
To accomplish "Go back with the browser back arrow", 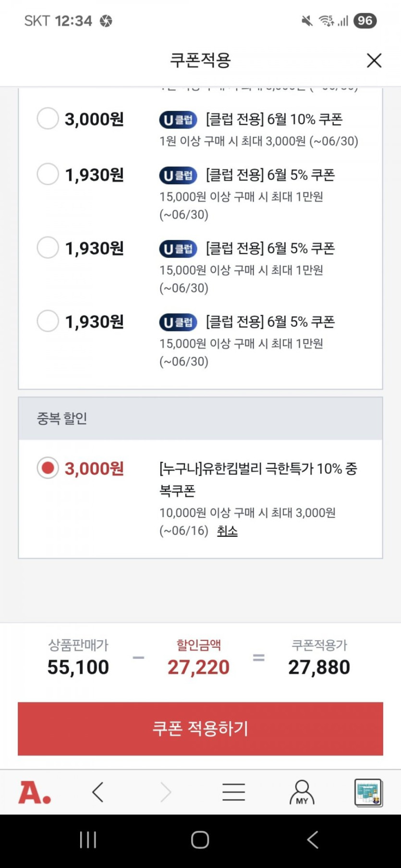I will 98,792.
